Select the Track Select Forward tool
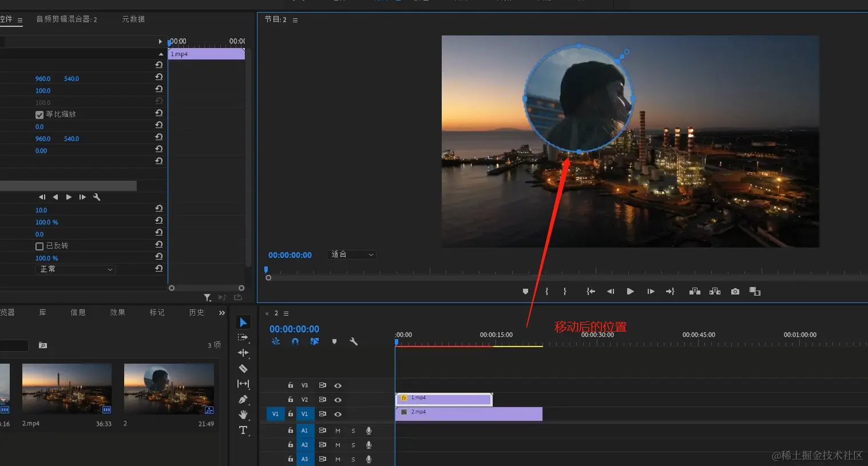 point(243,338)
